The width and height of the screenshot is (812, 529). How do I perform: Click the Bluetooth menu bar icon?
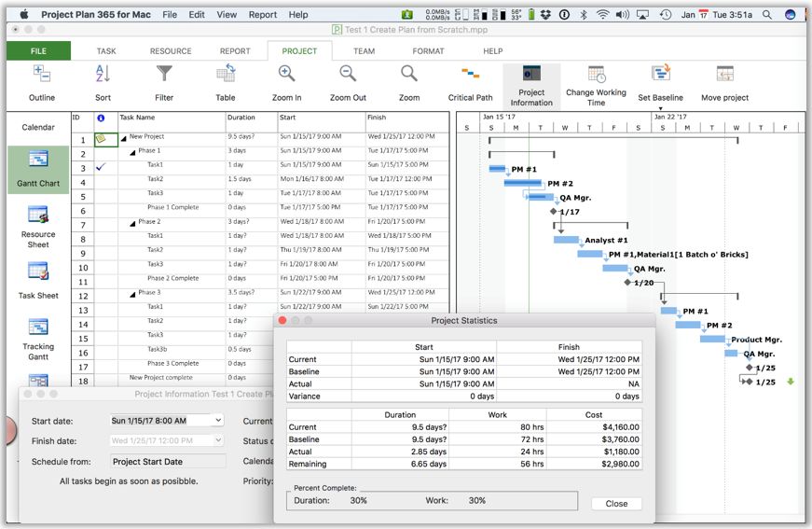583,15
